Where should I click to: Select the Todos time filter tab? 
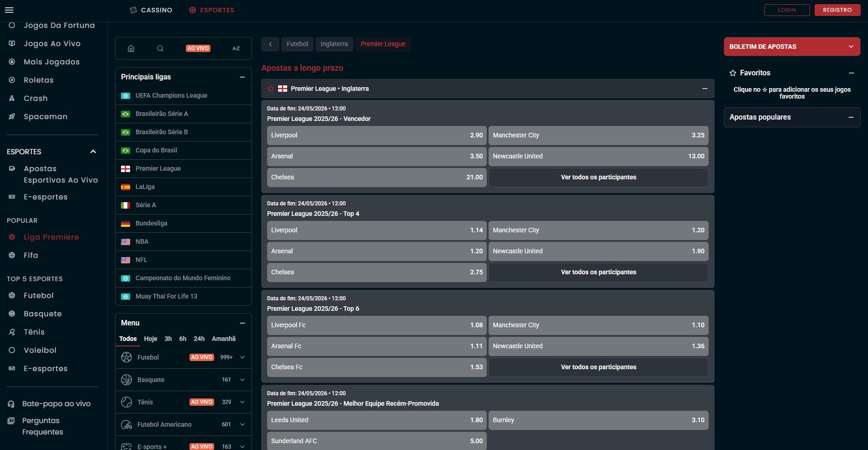[128, 339]
